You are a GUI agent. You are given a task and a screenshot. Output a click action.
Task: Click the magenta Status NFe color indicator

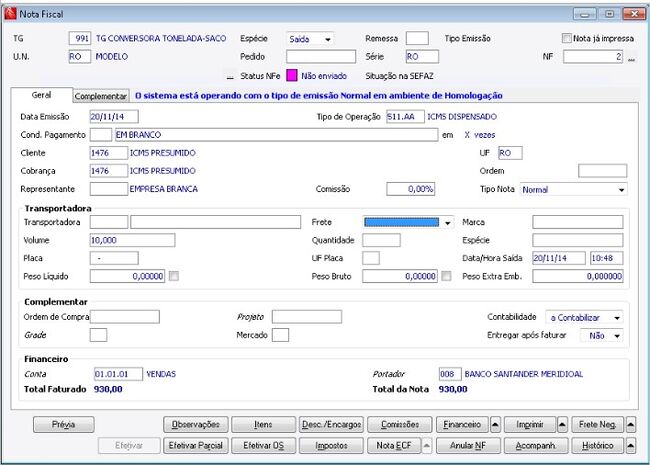click(292, 75)
